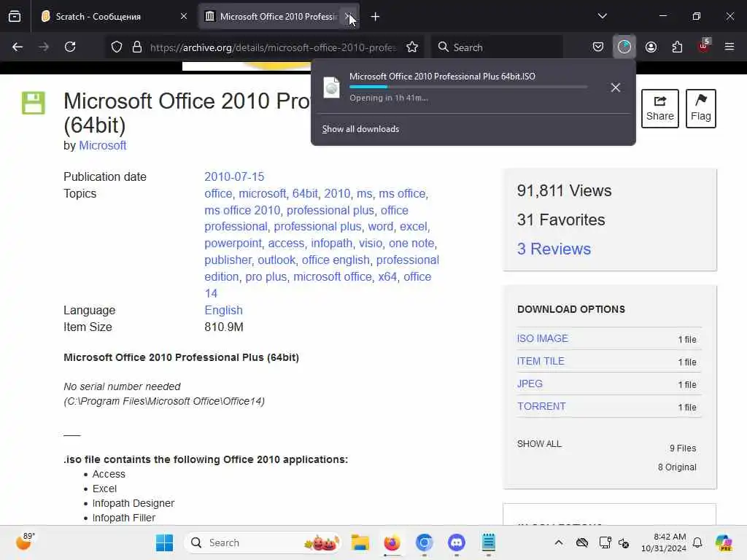Open Firefox from the taskbar

392,542
